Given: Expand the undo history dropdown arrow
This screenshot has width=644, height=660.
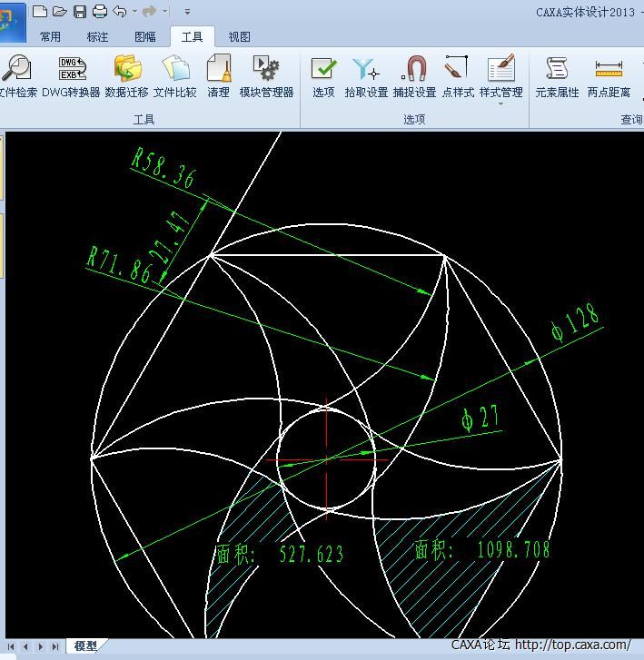Looking at the screenshot, I should click(134, 12).
